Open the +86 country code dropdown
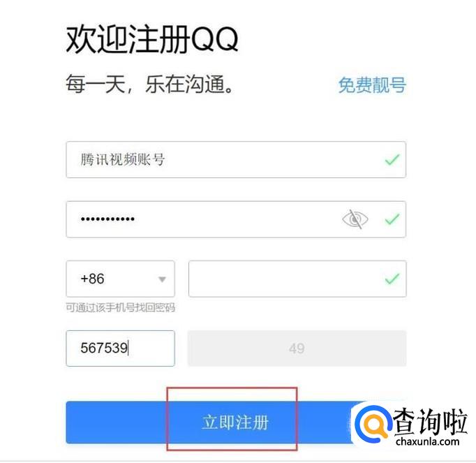 tap(120, 279)
